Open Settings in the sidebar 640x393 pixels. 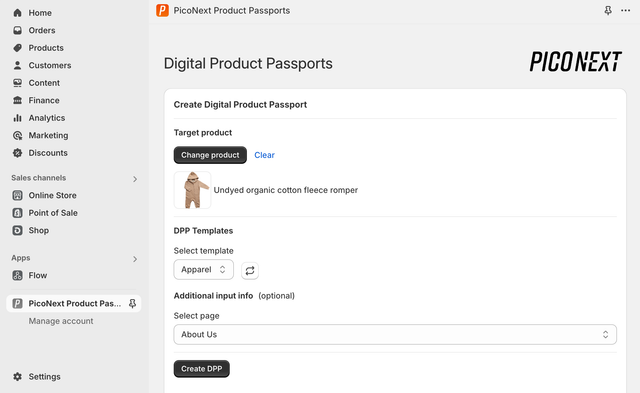44,377
